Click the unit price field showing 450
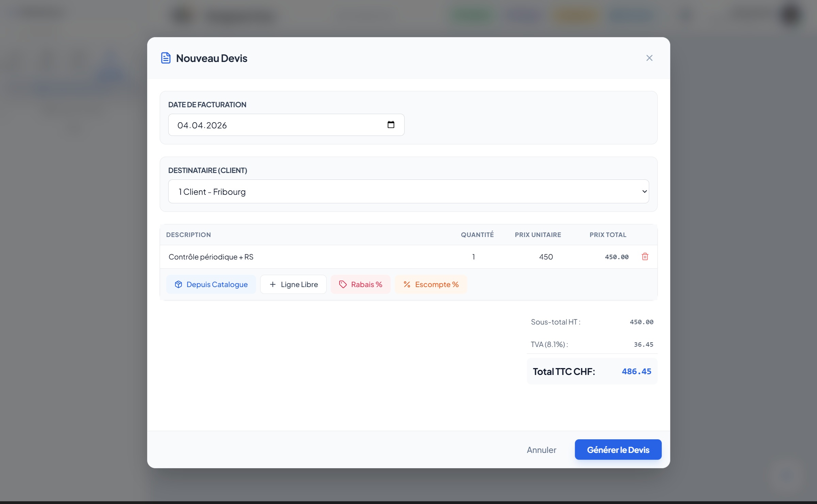The height and width of the screenshot is (504, 817). (546, 257)
